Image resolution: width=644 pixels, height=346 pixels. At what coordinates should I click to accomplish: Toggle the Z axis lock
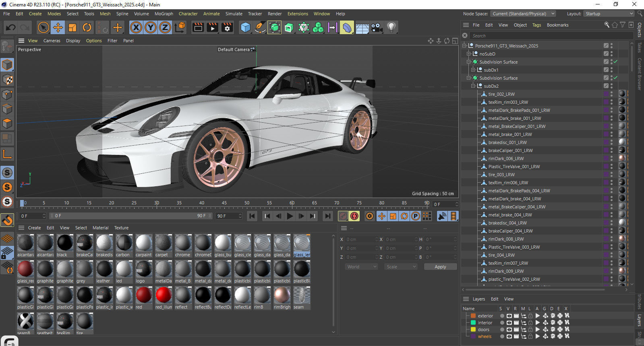pos(165,27)
